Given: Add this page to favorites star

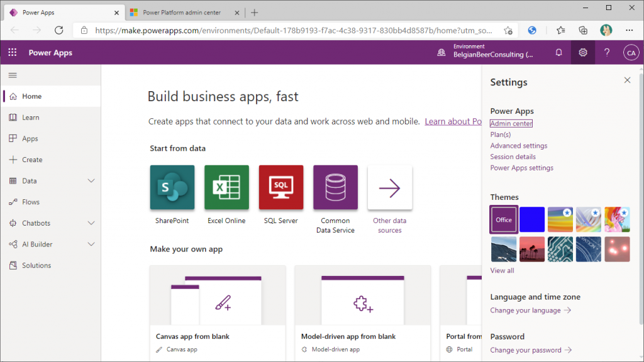Looking at the screenshot, I should point(508,30).
